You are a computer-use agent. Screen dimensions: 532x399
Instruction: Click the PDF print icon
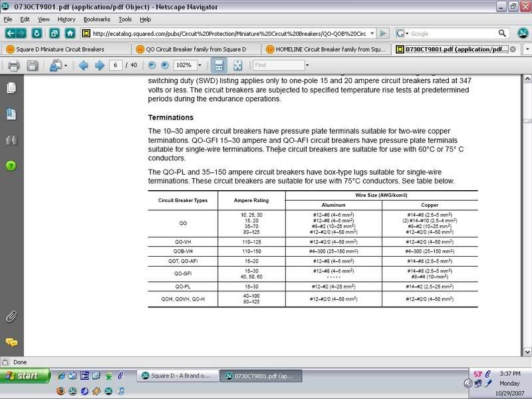pos(13,65)
